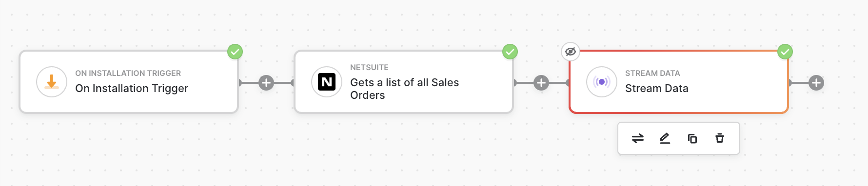Add step between trigger and NetSuite
Image resolution: width=868 pixels, height=186 pixels.
pyautogui.click(x=266, y=83)
